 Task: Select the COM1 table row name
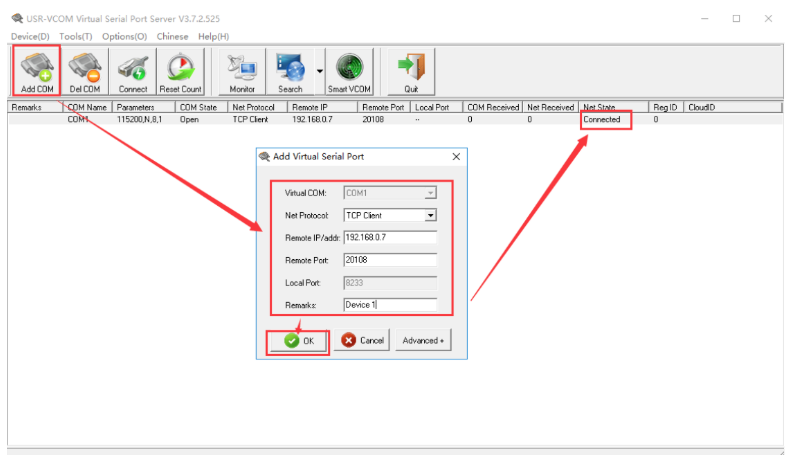pyautogui.click(x=78, y=119)
